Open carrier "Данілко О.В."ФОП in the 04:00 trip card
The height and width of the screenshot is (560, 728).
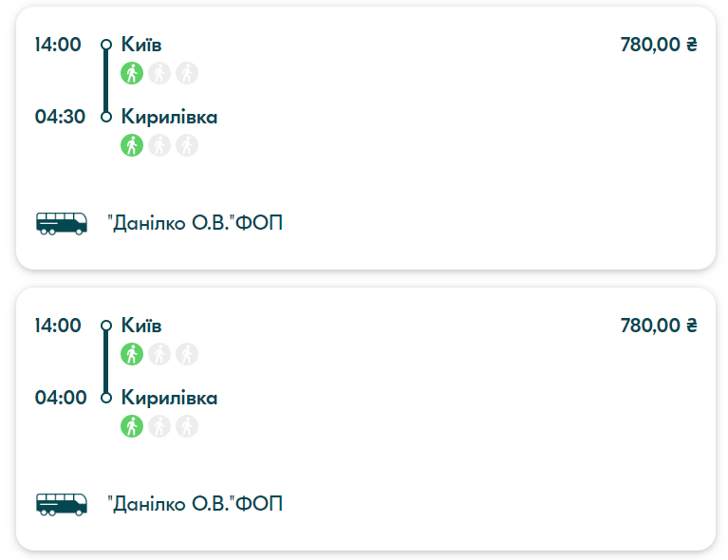[196, 504]
